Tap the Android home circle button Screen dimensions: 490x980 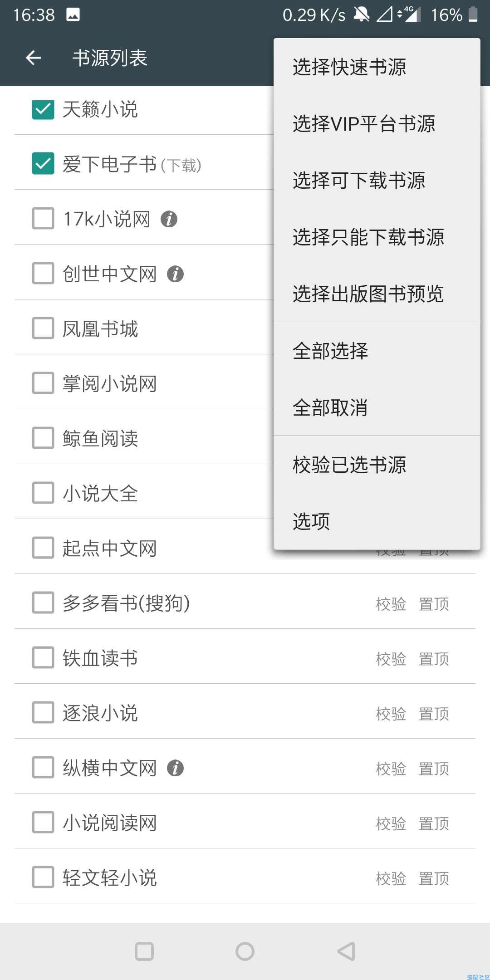click(x=245, y=951)
